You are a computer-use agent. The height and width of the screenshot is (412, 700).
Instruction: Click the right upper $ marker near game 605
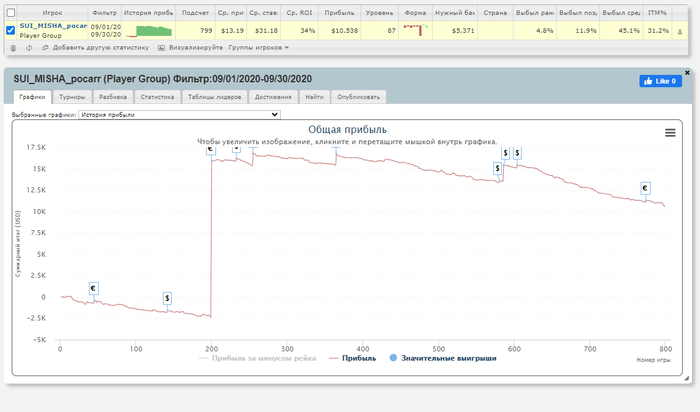[517, 153]
